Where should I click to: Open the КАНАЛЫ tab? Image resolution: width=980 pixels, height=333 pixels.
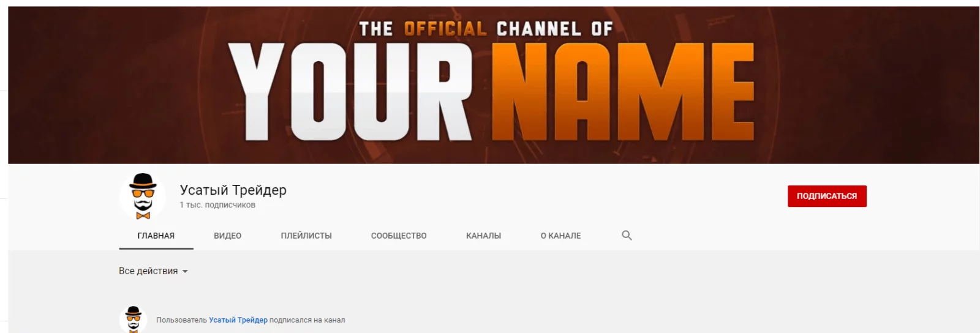[483, 236]
